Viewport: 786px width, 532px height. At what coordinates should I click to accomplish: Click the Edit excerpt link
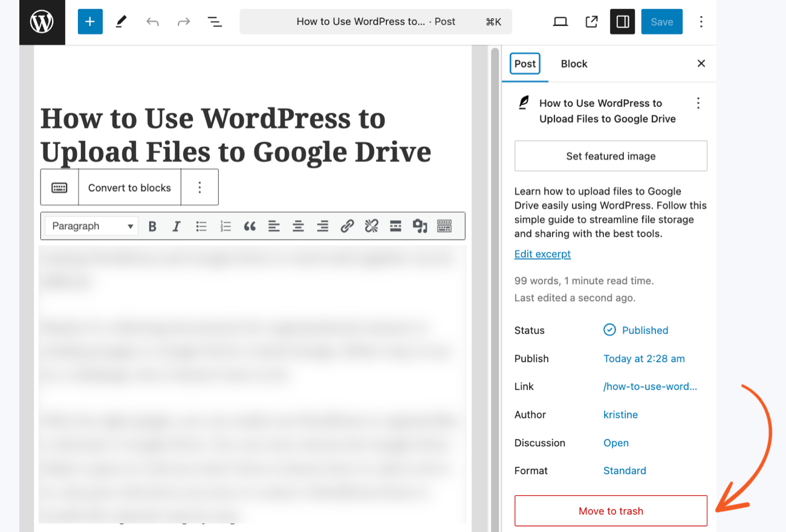tap(542, 254)
